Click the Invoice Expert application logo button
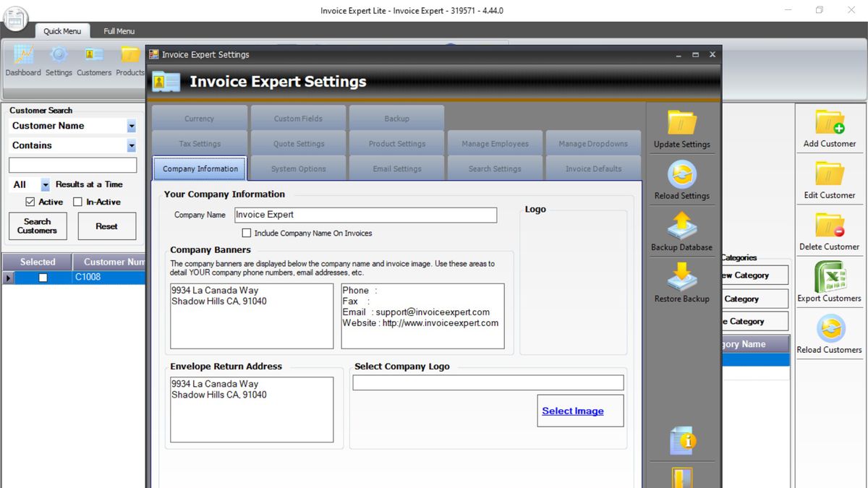868x488 pixels. click(15, 18)
